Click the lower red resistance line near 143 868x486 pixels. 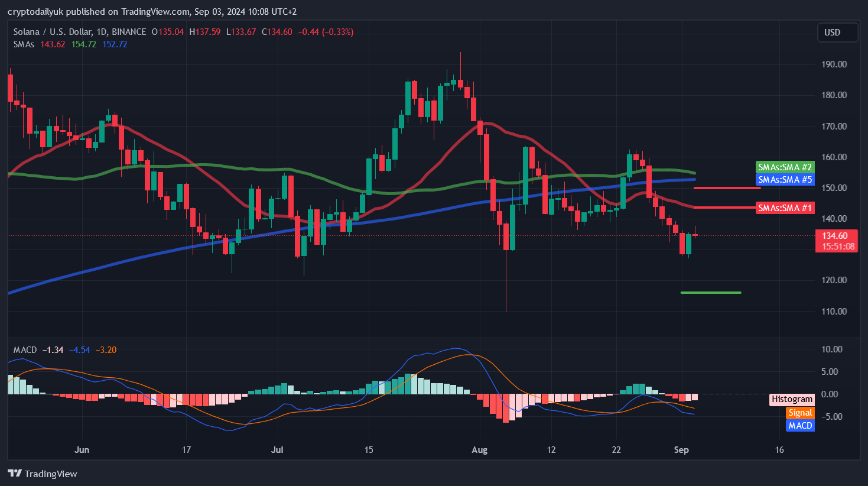[x=725, y=208]
